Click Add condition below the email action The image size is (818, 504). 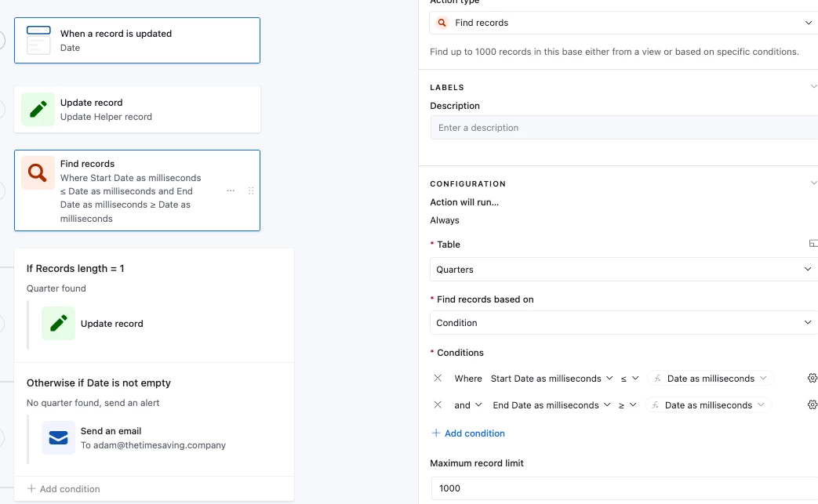click(x=64, y=489)
